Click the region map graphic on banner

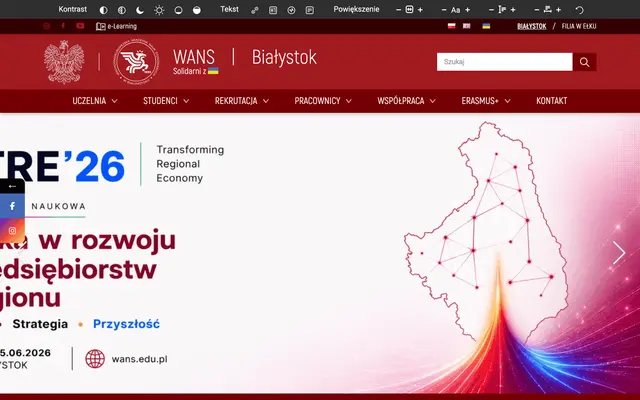[x=486, y=233]
